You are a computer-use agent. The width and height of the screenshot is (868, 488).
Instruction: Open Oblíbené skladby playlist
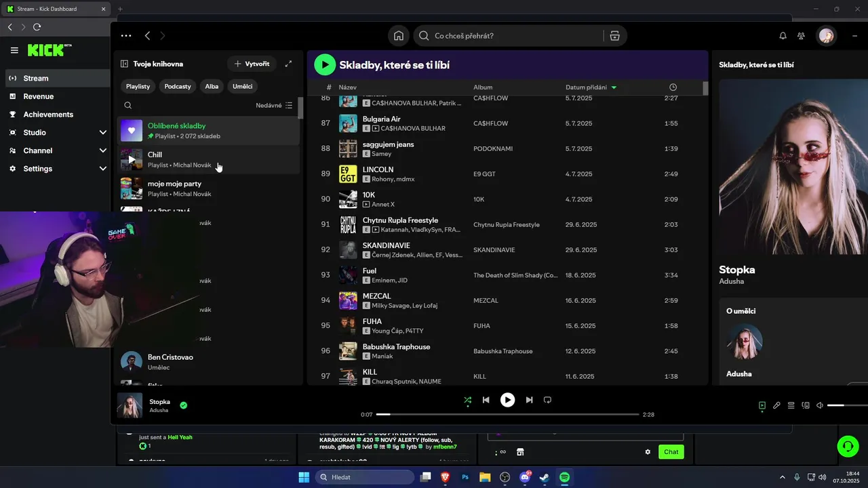208,131
